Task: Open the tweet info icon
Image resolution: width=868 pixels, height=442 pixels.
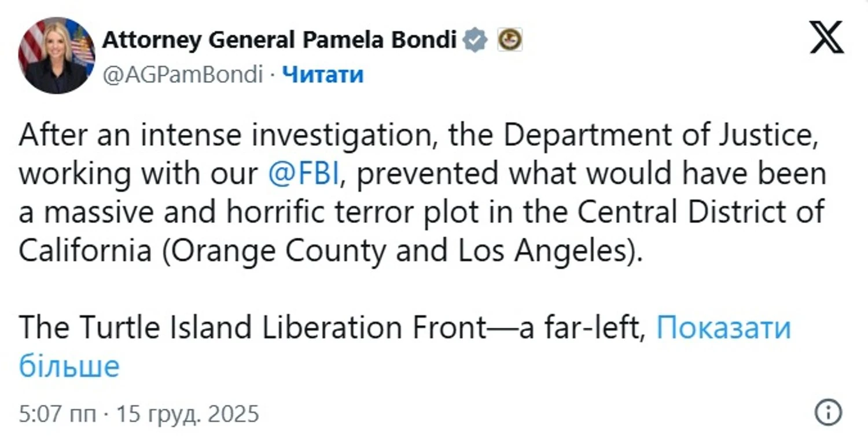Action: click(x=828, y=413)
